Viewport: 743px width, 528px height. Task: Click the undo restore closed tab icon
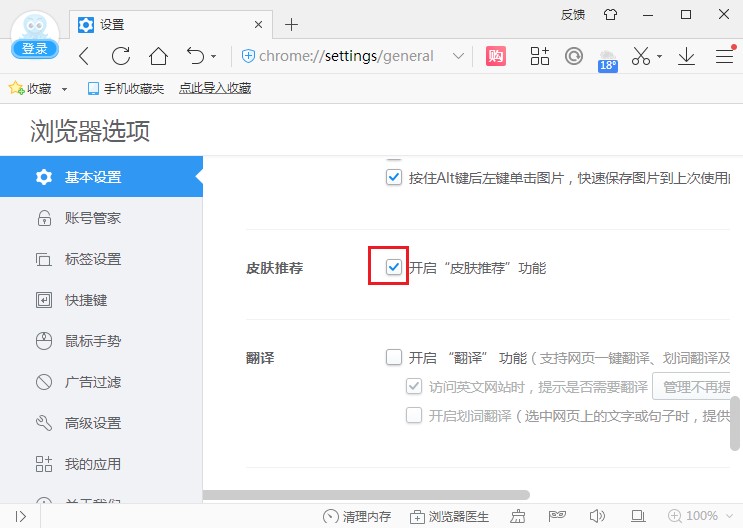pos(195,56)
